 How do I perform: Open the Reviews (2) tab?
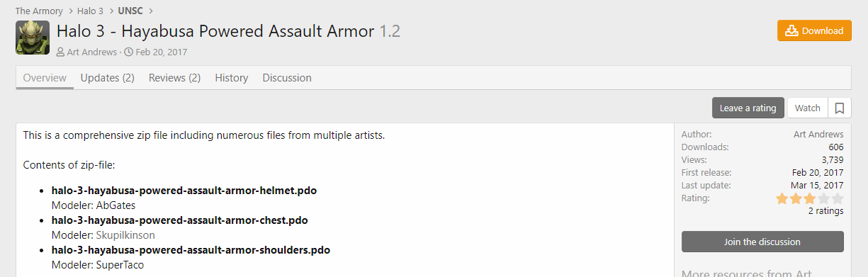174,78
